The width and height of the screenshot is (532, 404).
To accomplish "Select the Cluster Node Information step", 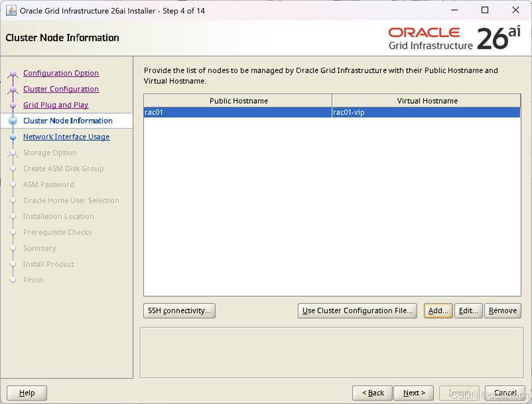I will [x=68, y=121].
